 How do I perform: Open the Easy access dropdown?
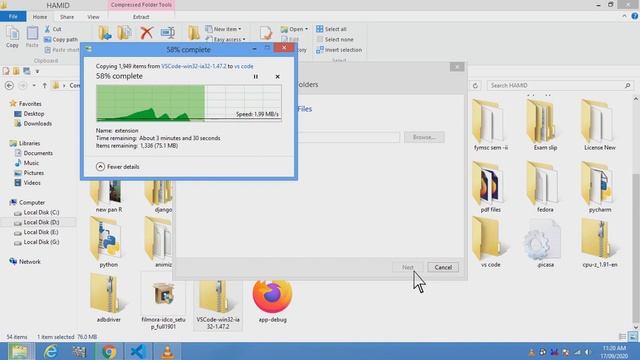click(225, 39)
